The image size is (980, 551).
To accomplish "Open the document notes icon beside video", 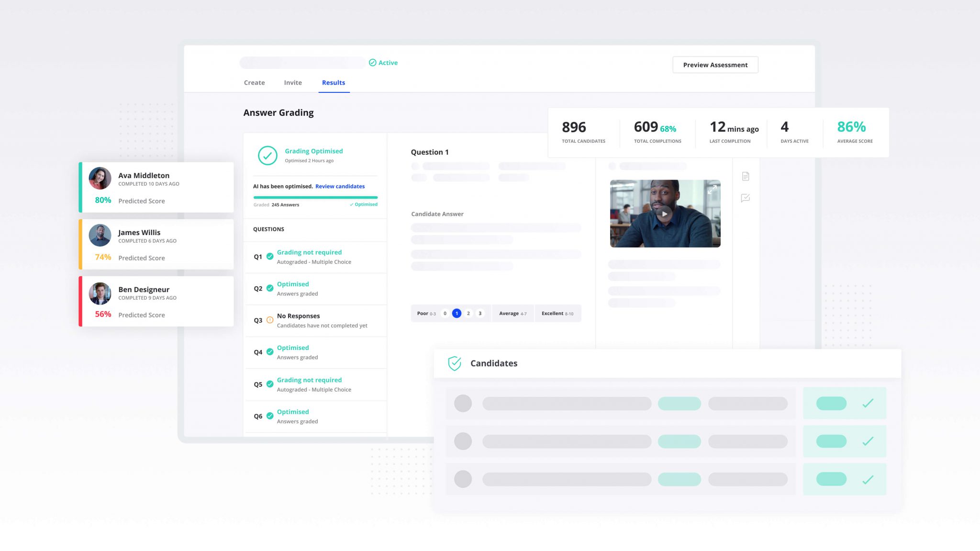I will tap(746, 177).
